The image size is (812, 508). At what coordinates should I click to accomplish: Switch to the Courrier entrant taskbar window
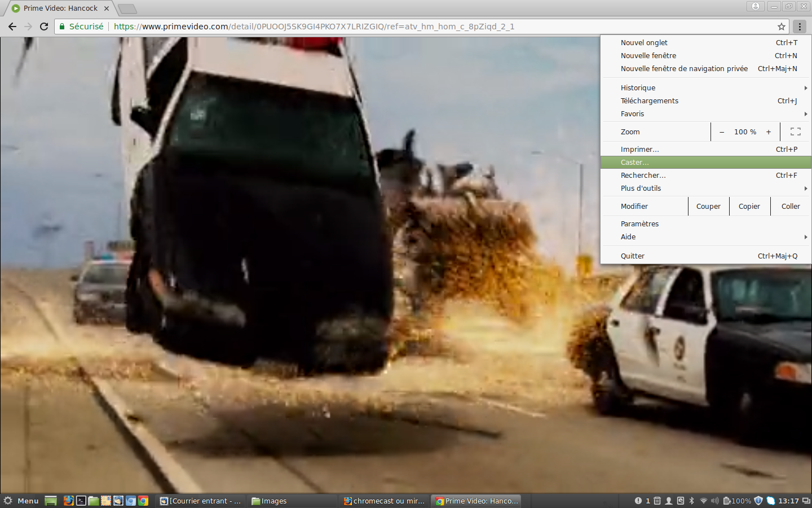pyautogui.click(x=201, y=501)
